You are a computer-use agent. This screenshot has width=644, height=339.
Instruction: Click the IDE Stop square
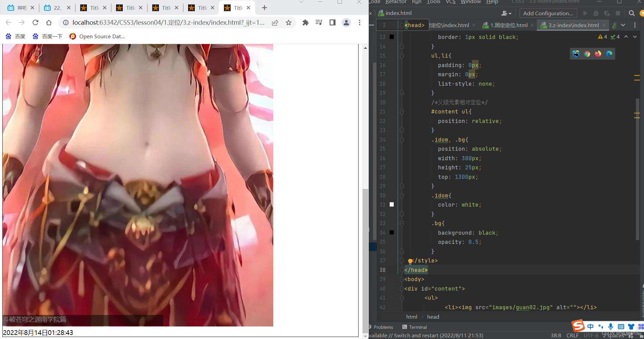tap(618, 13)
